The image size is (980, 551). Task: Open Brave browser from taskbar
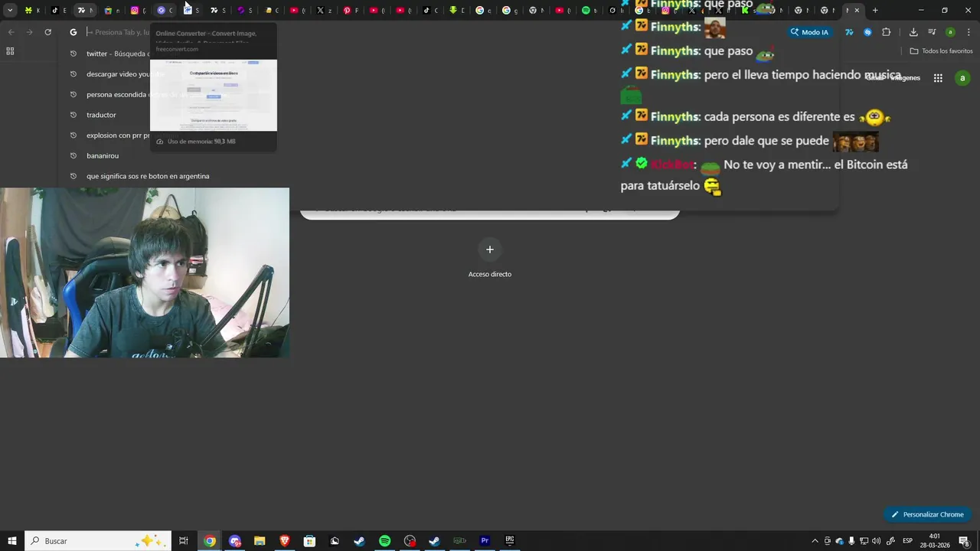pos(285,541)
